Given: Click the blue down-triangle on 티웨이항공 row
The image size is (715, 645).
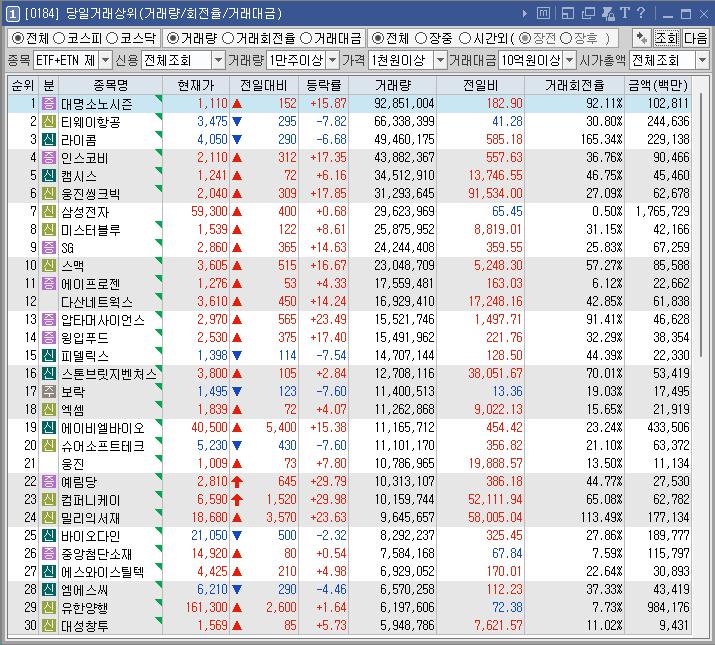Looking at the screenshot, I should (237, 122).
